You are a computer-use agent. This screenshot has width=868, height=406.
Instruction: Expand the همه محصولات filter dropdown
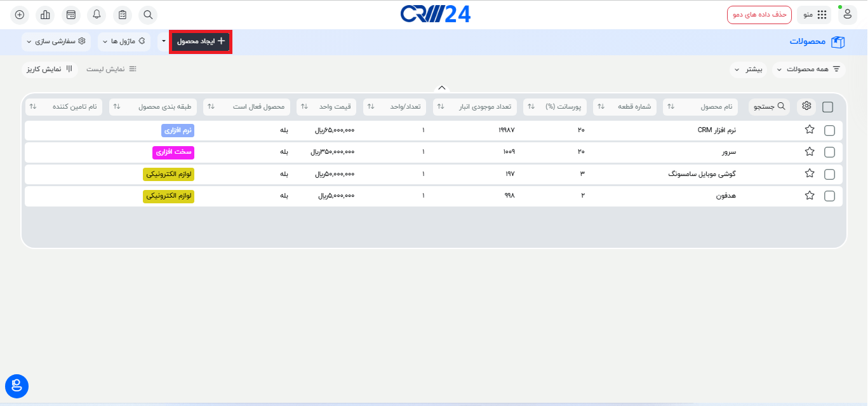pyautogui.click(x=809, y=69)
